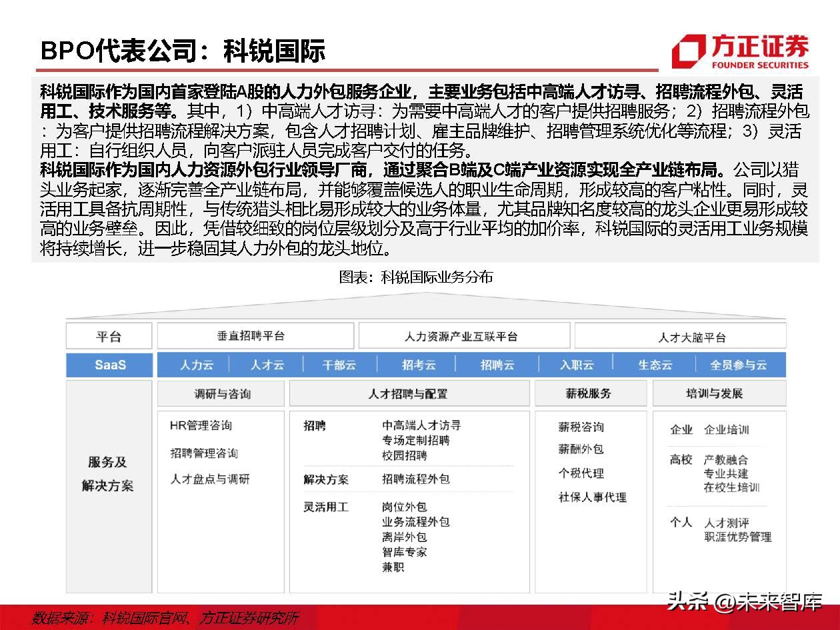This screenshot has height=630, width=840.
Task: Select the 平台 row label
Action: pos(109,336)
